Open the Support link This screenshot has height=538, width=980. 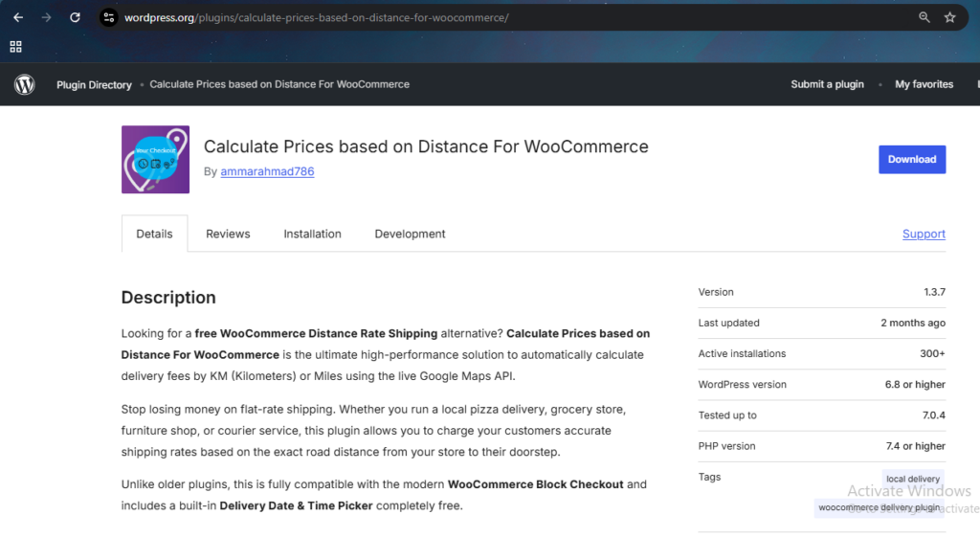click(924, 234)
